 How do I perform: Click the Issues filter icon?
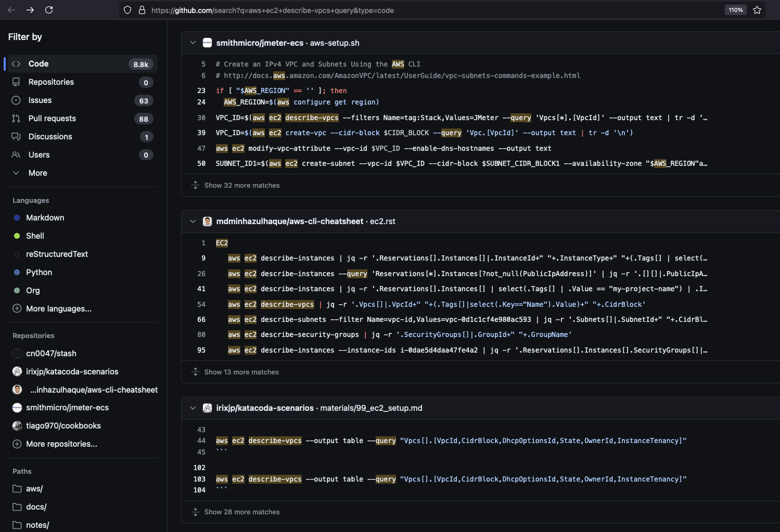coord(16,100)
